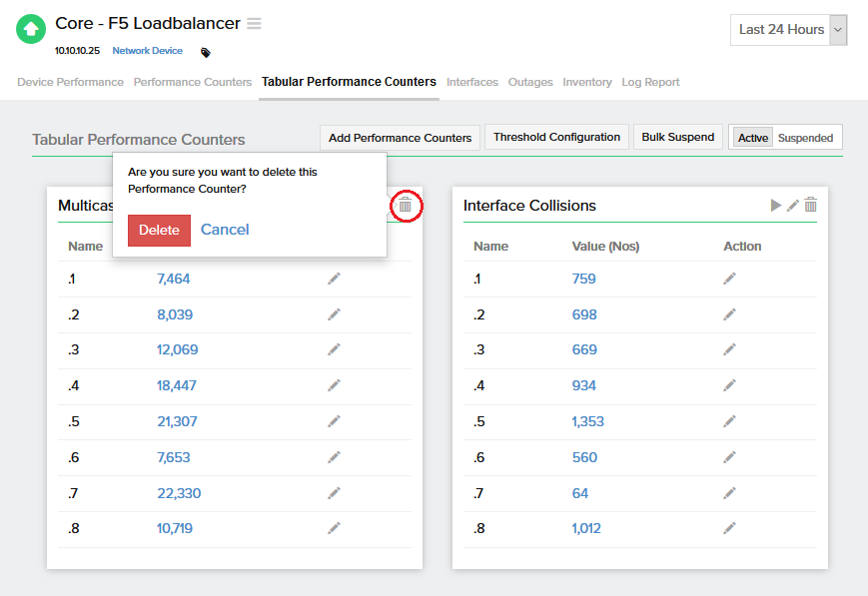This screenshot has width=868, height=596.
Task: Click the circled trash icon on Multicast card
Action: pyautogui.click(x=405, y=206)
